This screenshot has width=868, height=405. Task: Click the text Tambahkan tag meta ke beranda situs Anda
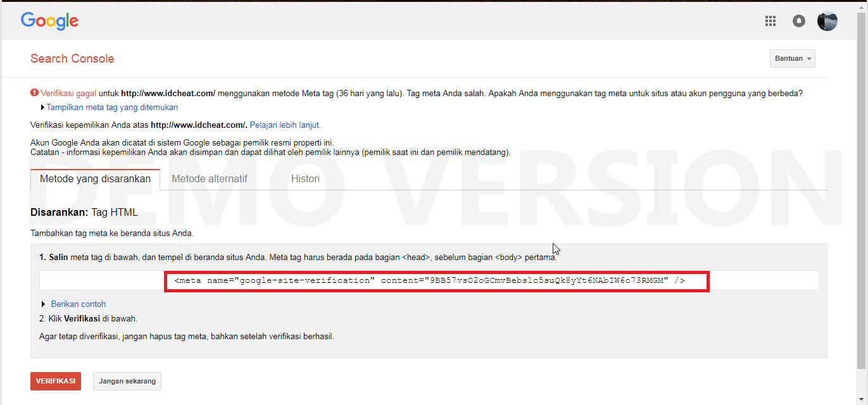[x=112, y=233]
